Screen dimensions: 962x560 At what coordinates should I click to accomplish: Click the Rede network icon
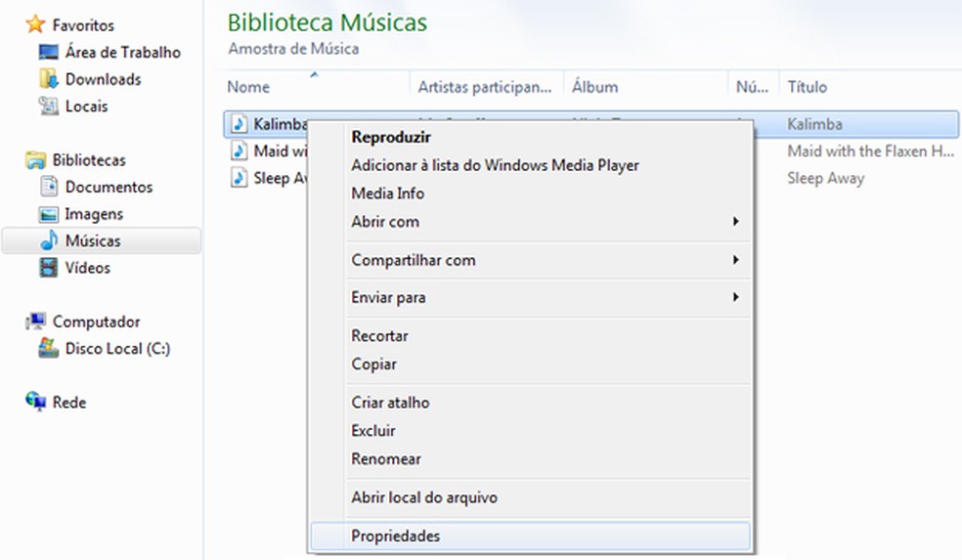point(35,403)
